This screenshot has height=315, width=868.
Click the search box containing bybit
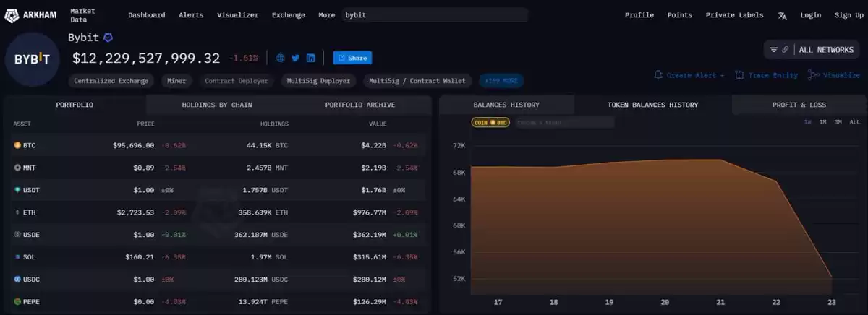click(x=435, y=15)
